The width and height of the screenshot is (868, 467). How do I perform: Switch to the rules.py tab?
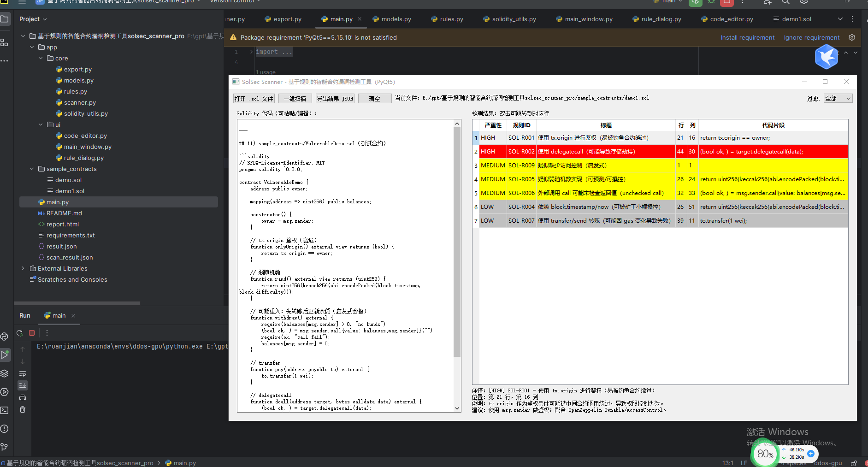click(x=447, y=19)
